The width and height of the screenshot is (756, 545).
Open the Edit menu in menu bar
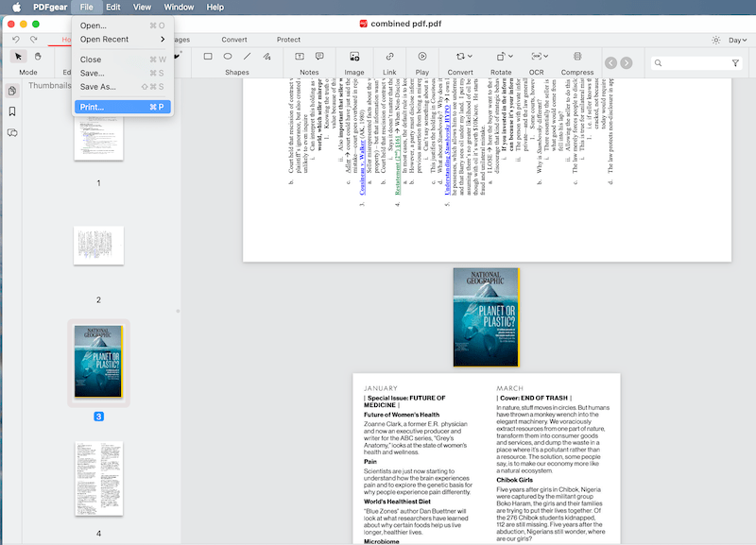(x=113, y=7)
